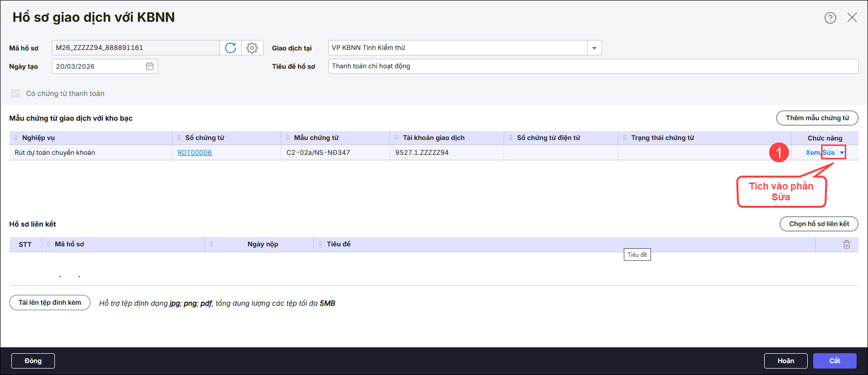
Task: Click the trash icon in Hồ sơ liên kết header
Action: (846, 244)
